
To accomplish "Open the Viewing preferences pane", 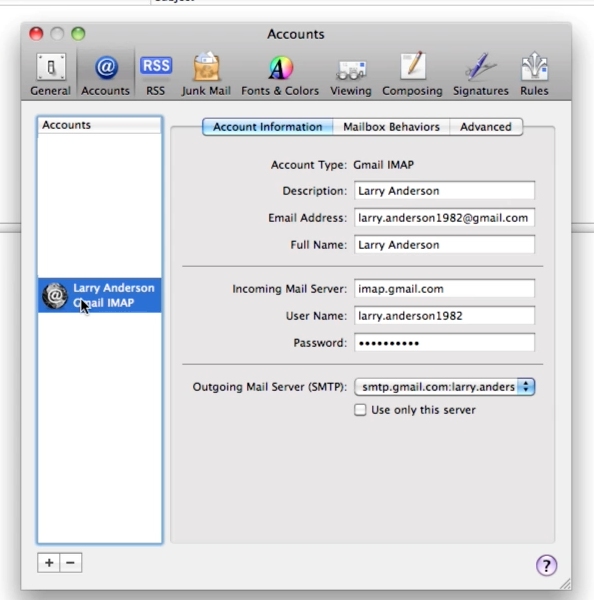I will coord(351,75).
